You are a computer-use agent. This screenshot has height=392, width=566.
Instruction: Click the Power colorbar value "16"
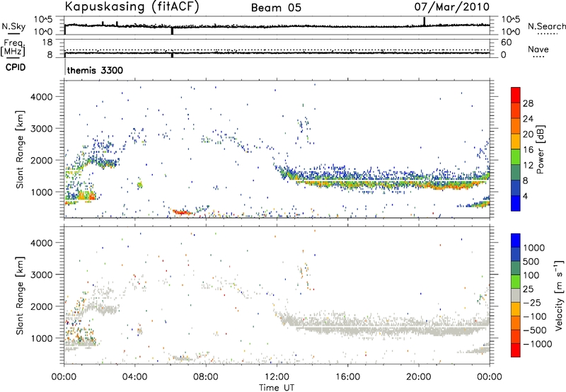(x=528, y=149)
